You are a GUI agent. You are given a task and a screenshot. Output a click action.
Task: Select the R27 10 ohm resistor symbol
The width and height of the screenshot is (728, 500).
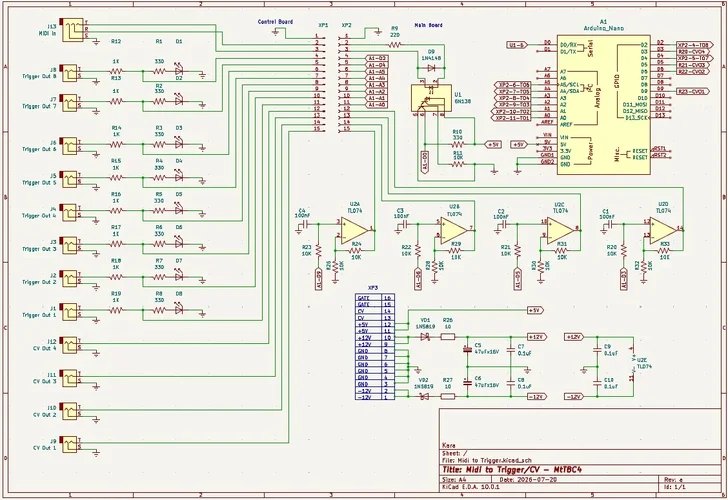[x=448, y=396]
